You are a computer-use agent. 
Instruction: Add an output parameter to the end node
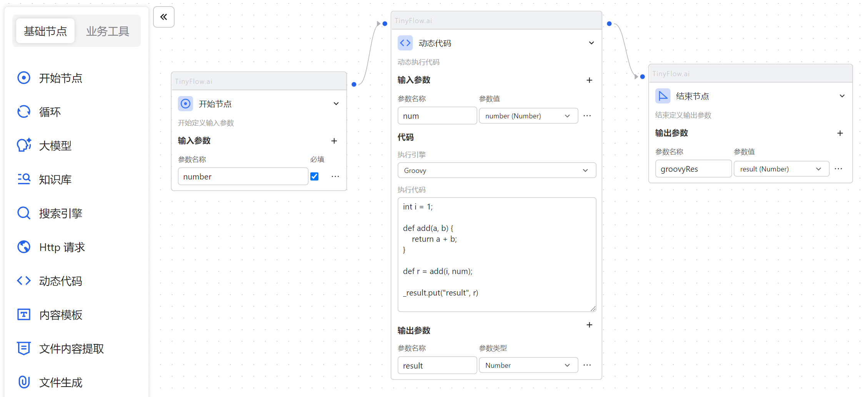coord(840,133)
